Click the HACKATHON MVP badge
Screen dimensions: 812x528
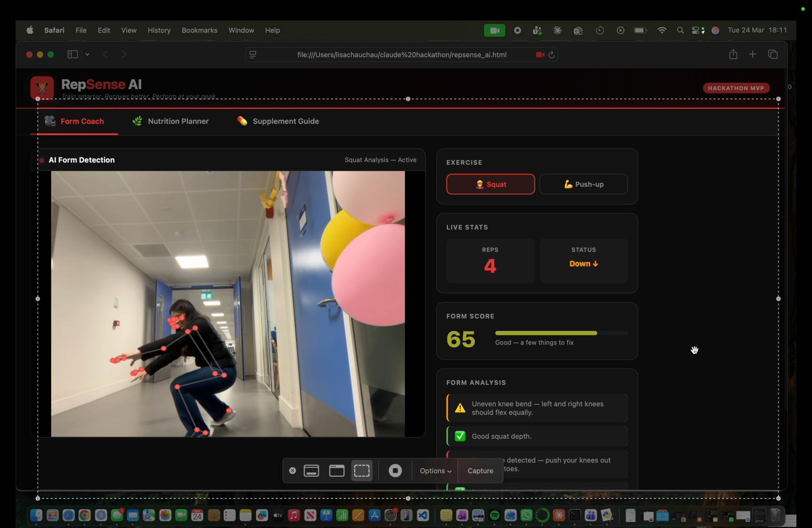click(x=736, y=88)
